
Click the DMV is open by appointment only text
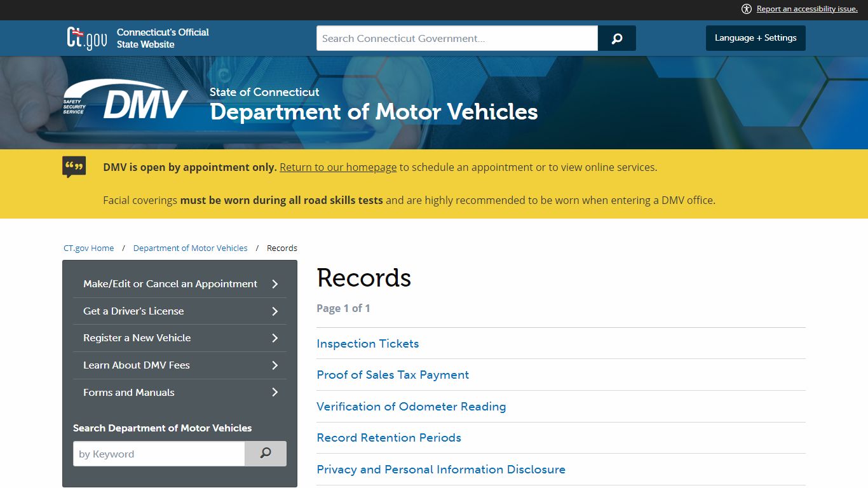tap(190, 168)
